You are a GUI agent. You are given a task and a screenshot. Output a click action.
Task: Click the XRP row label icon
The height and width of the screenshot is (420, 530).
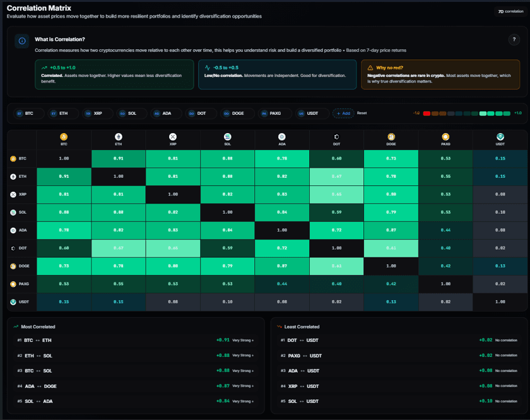pyautogui.click(x=13, y=195)
